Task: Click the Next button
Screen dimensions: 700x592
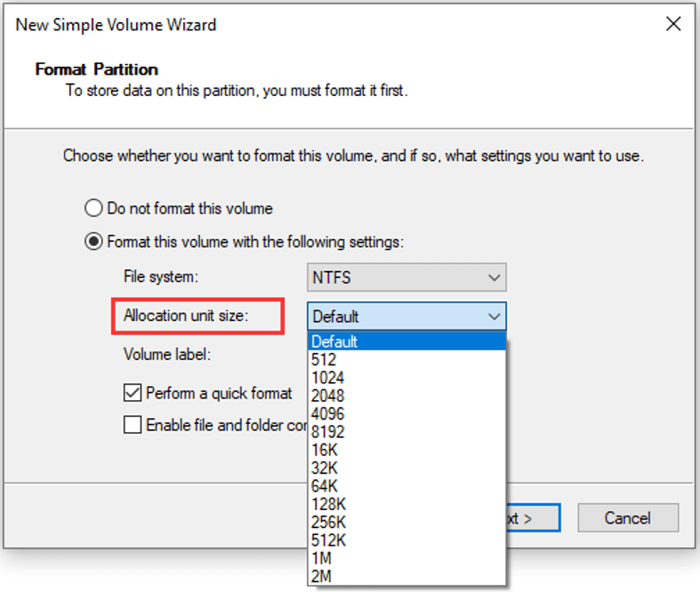Action: click(533, 518)
